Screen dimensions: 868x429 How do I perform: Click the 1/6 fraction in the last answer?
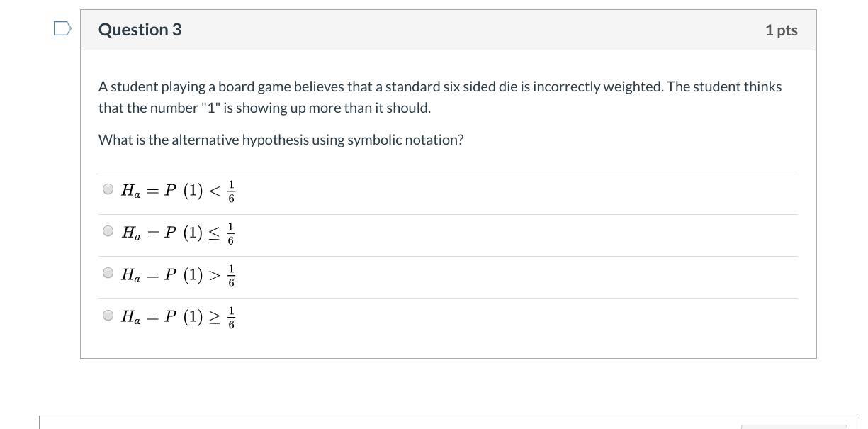pyautogui.click(x=231, y=317)
